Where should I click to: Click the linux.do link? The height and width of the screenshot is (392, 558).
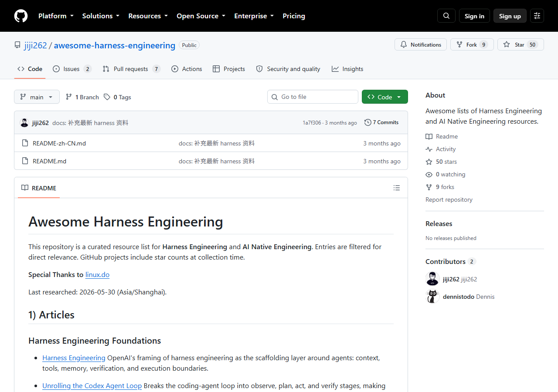[x=97, y=274]
